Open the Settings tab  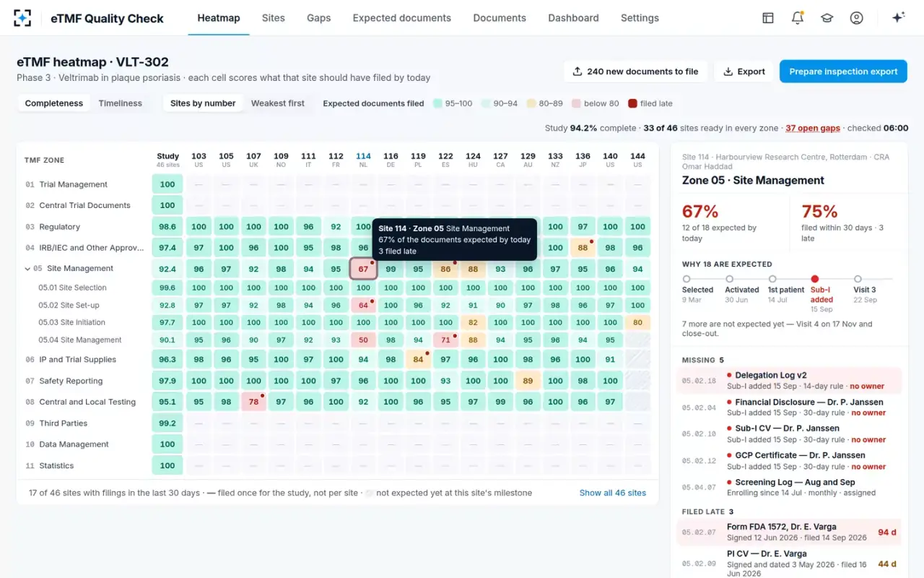(x=640, y=18)
